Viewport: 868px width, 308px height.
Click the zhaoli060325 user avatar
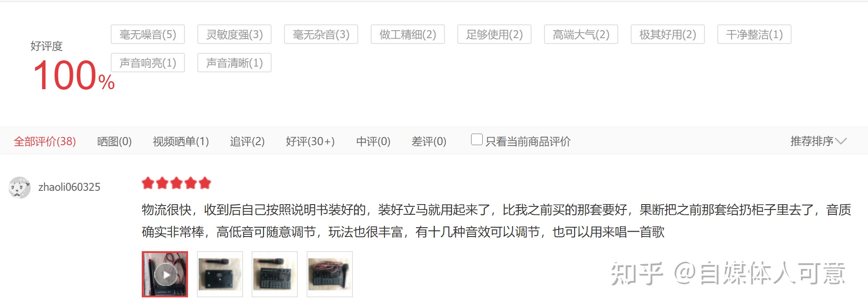pos(19,187)
